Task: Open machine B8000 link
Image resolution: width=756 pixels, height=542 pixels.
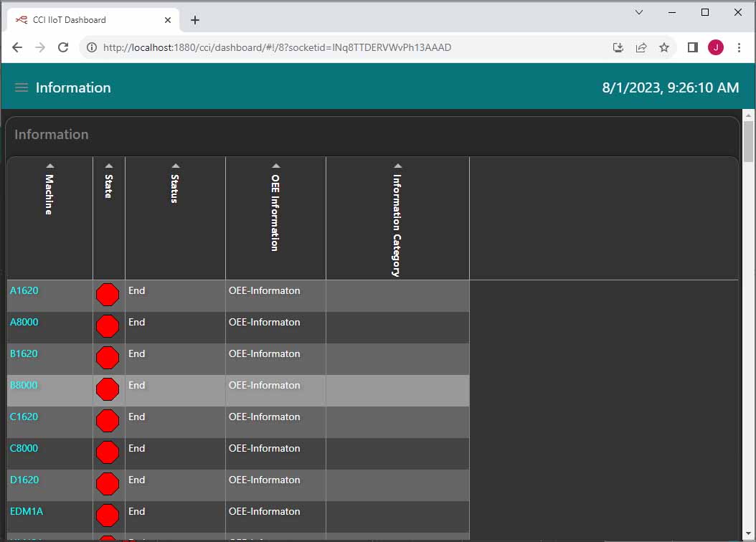Action: (24, 386)
